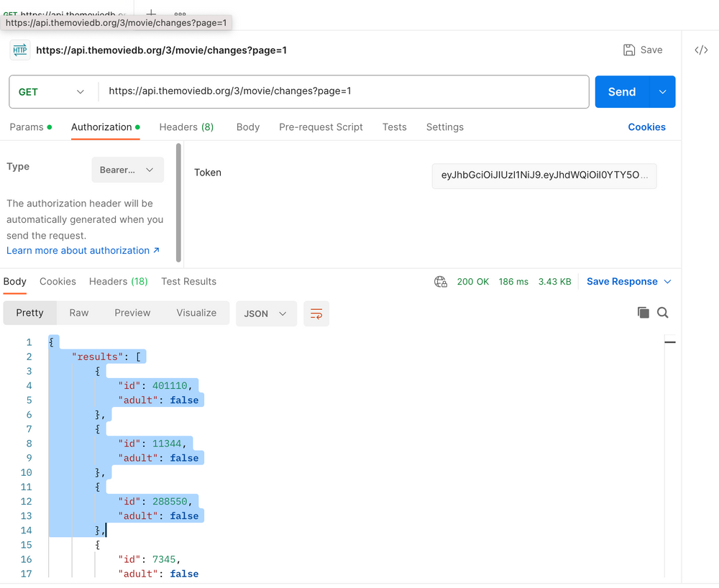Change response format via JSON dropdown
The height and width of the screenshot is (588, 719).
(266, 313)
